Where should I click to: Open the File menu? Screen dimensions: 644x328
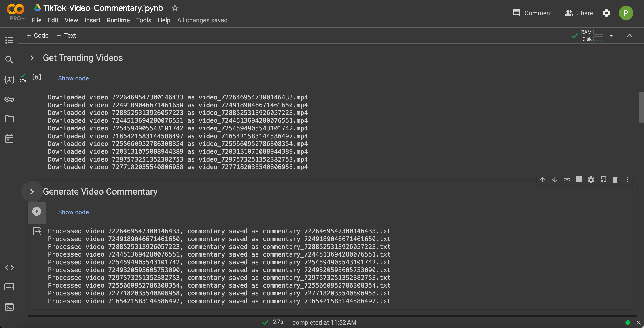tap(36, 20)
